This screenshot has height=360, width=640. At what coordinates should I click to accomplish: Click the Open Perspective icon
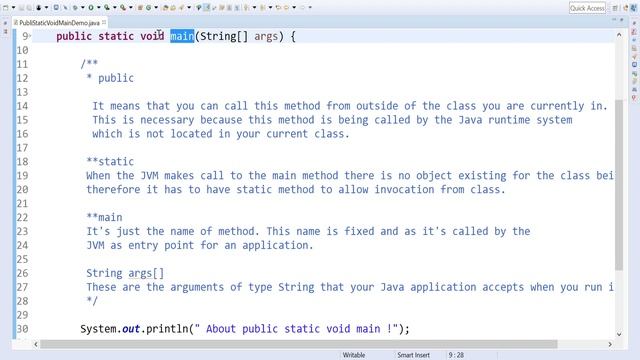point(615,8)
